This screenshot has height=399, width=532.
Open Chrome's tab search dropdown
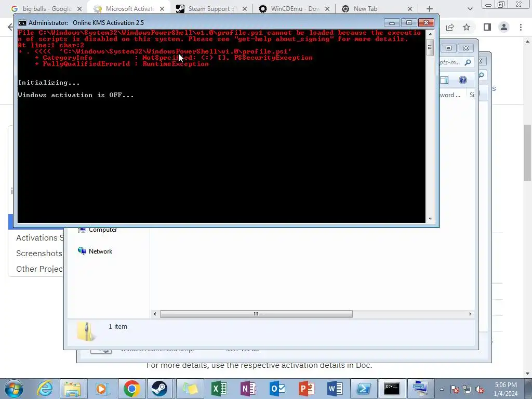[x=470, y=9]
